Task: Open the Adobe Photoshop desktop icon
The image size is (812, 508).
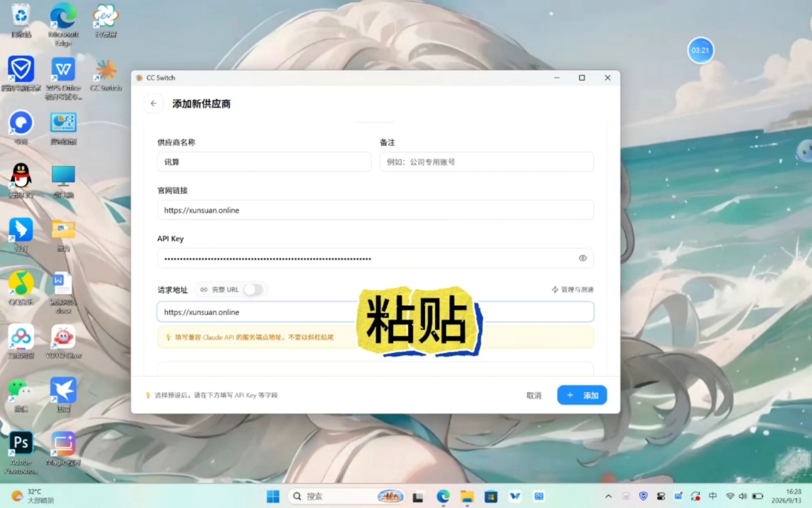Action: point(21,452)
